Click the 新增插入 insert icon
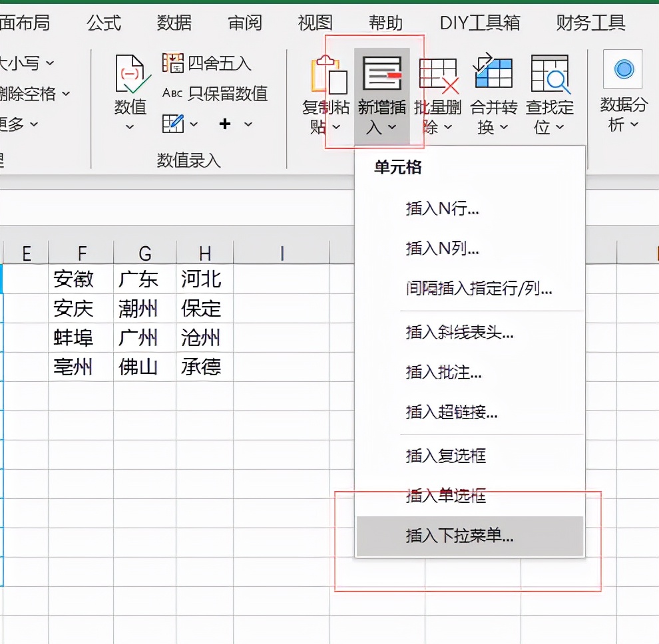This screenshot has width=659, height=644. [382, 74]
